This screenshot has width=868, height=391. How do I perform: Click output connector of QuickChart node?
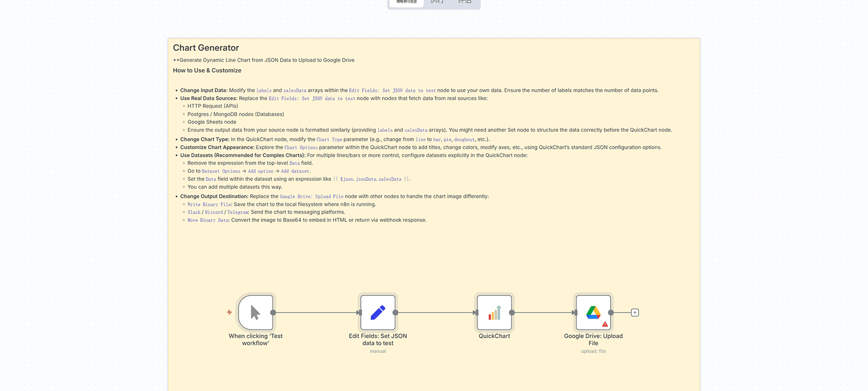click(512, 312)
